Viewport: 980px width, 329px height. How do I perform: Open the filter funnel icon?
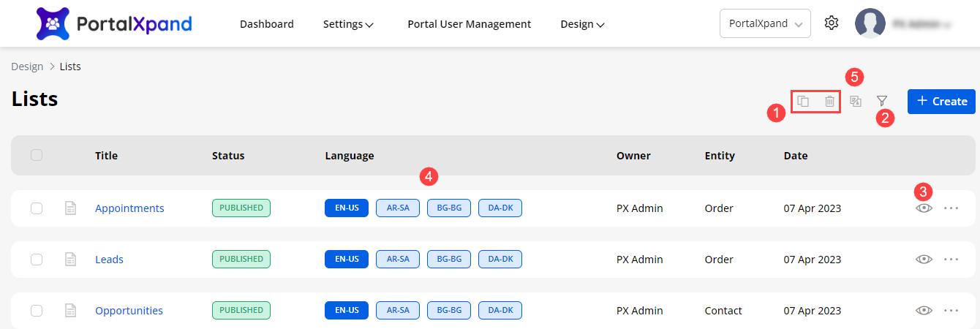point(882,101)
